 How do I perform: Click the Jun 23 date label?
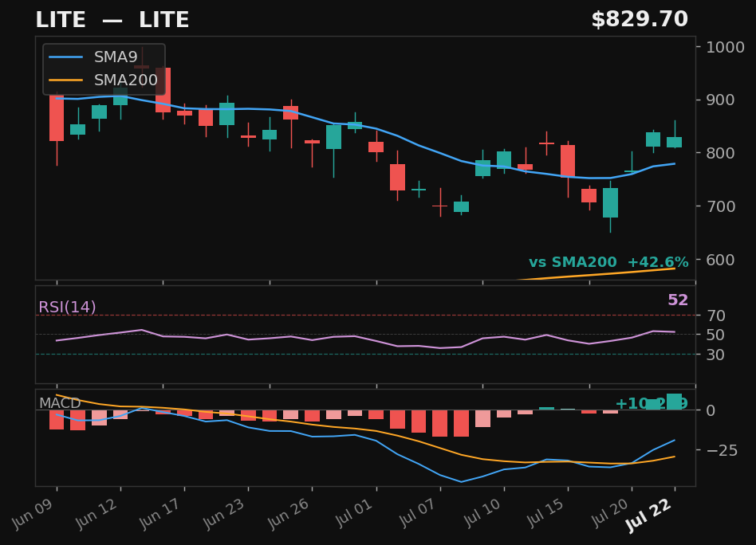225,514
